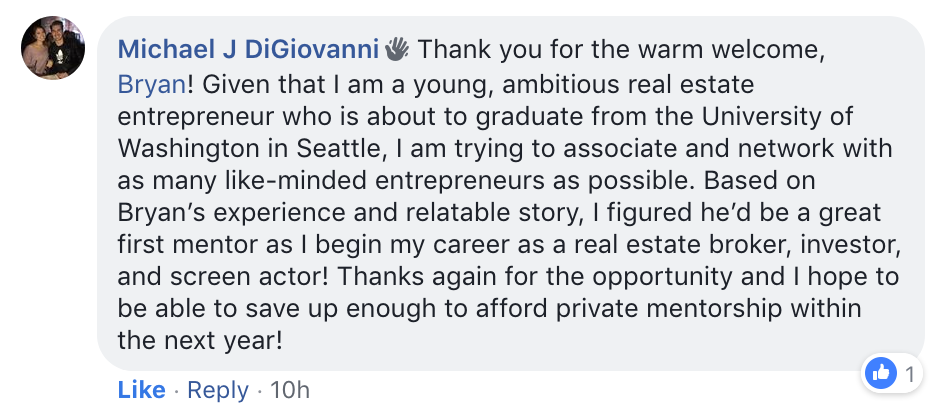The image size is (942, 416).
Task: Reply to Michael's comment
Action: pyautogui.click(x=217, y=390)
